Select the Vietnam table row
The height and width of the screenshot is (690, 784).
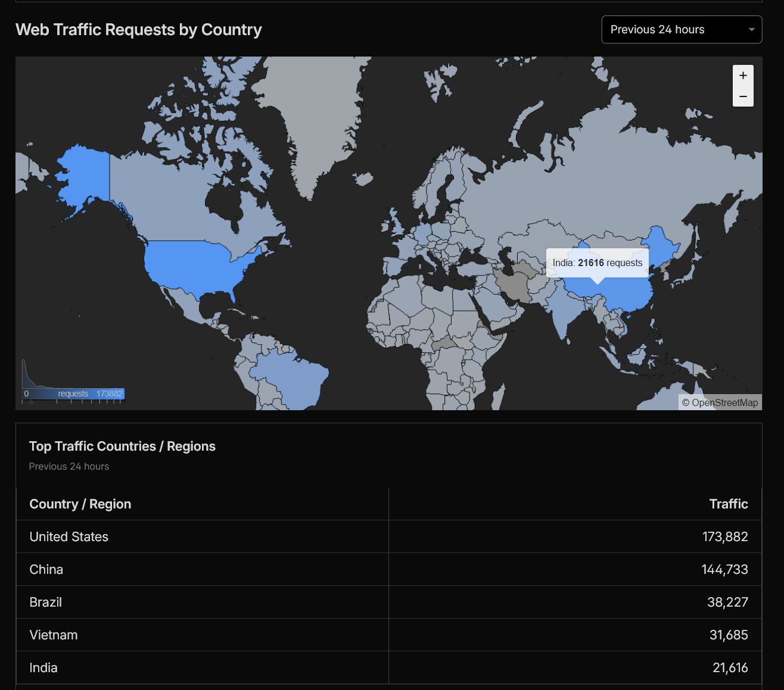coord(388,635)
